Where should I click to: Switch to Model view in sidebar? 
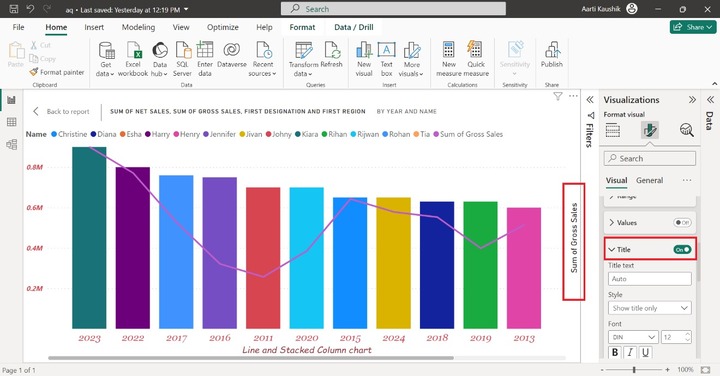(x=11, y=144)
